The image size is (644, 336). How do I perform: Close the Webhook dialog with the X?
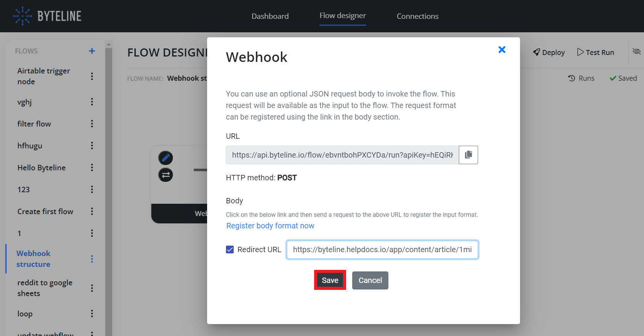[x=502, y=50]
